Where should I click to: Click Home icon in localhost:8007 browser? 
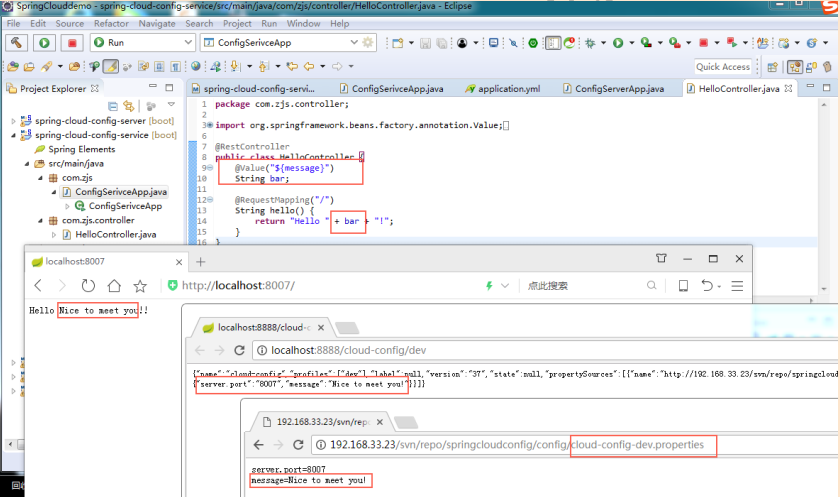coord(114,285)
